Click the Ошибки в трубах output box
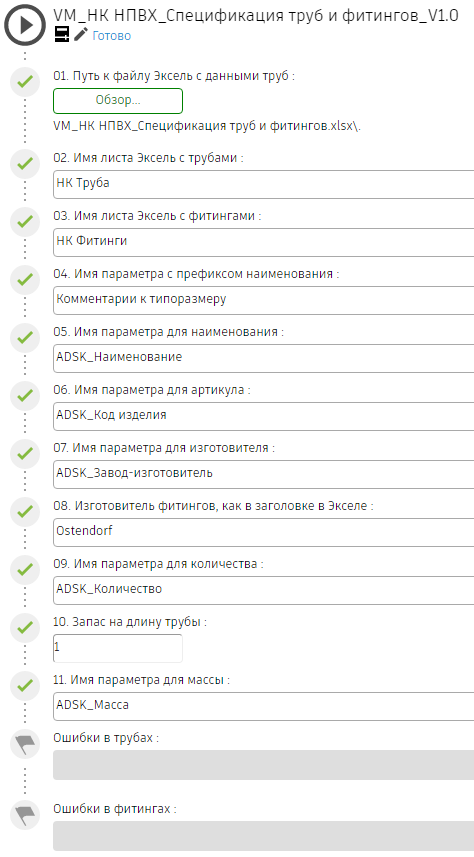 click(264, 765)
